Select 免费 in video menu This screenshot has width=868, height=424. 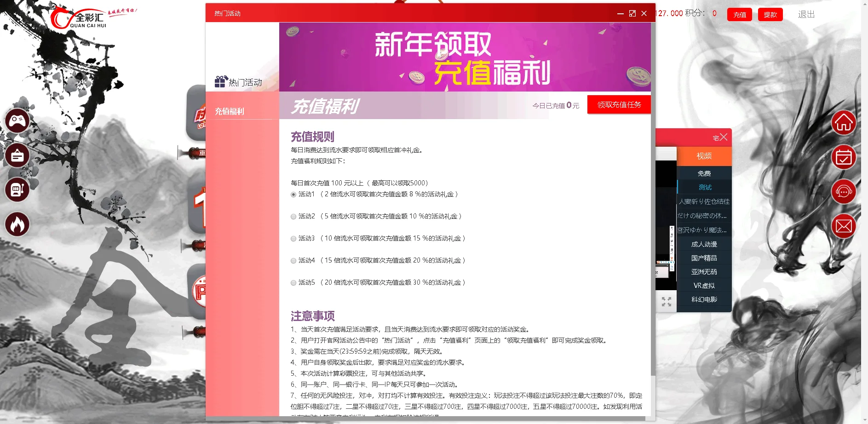click(704, 173)
